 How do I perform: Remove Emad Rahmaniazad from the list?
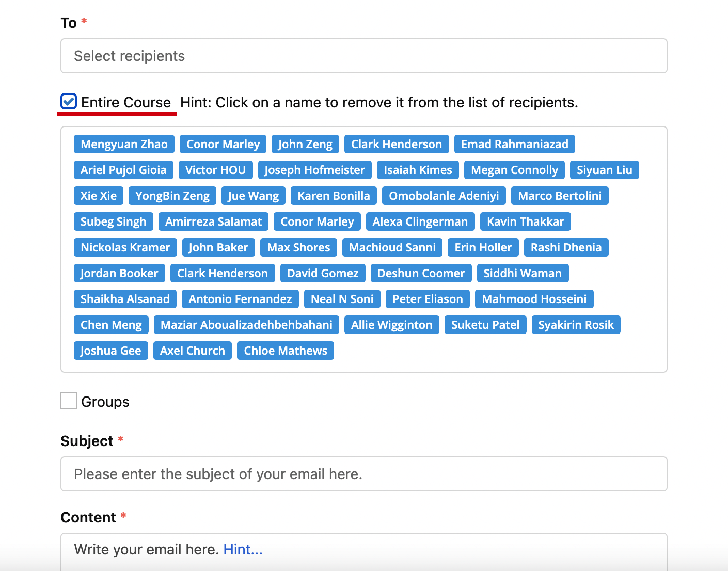click(x=515, y=144)
